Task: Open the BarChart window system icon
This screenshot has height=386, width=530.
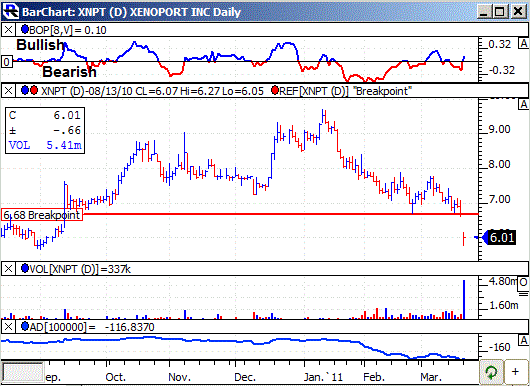Action: 10,11
